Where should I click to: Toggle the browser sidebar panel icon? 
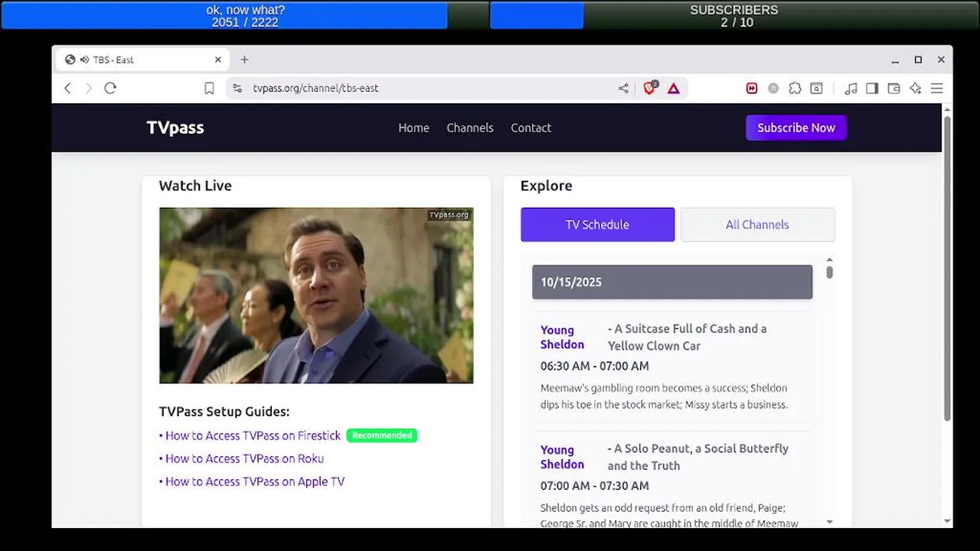(x=872, y=88)
